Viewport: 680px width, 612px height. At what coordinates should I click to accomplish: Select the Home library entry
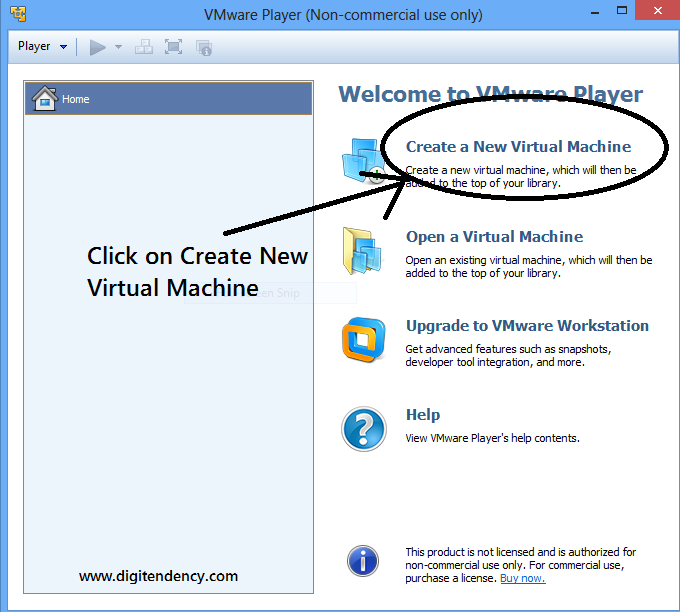168,99
